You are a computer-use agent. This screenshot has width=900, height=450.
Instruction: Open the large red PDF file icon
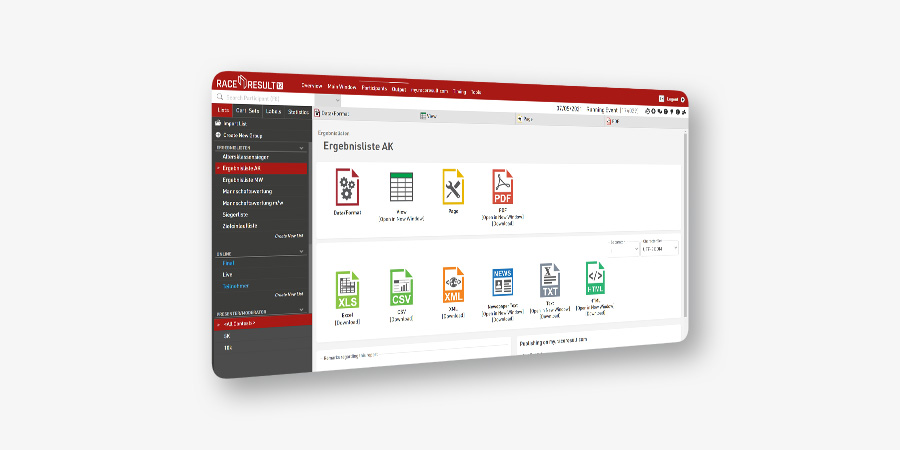pyautogui.click(x=502, y=187)
